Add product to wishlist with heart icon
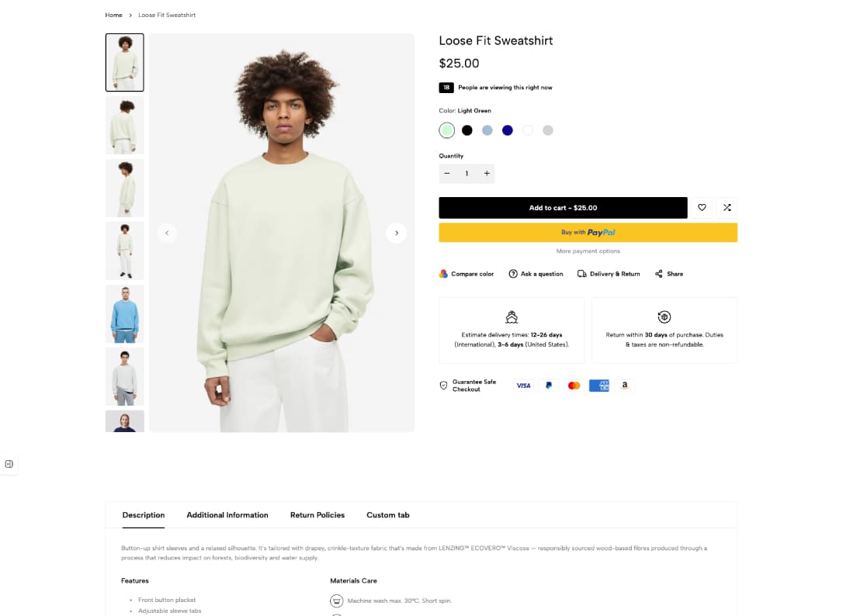The image size is (843, 616). coord(702,208)
